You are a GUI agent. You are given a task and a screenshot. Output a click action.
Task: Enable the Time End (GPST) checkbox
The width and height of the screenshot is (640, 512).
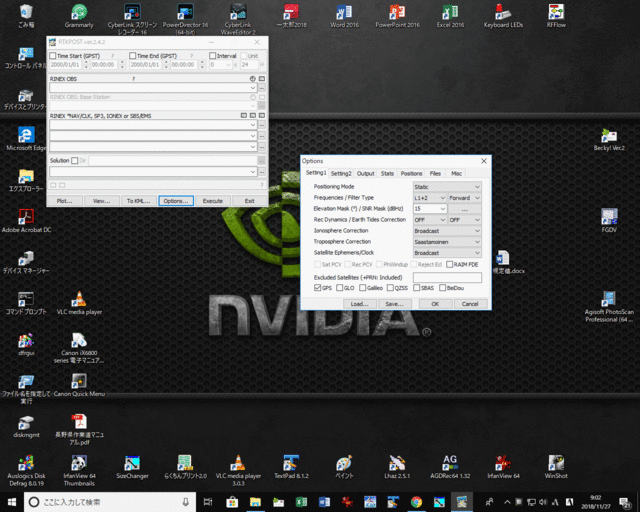[133, 56]
